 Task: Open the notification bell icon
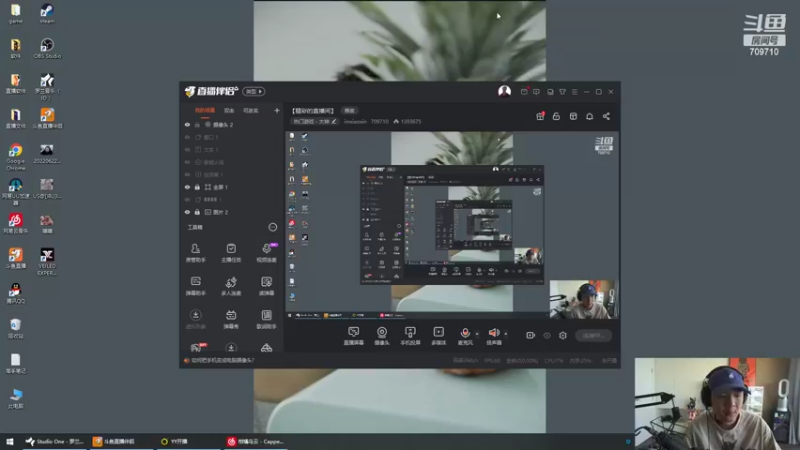click(589, 116)
